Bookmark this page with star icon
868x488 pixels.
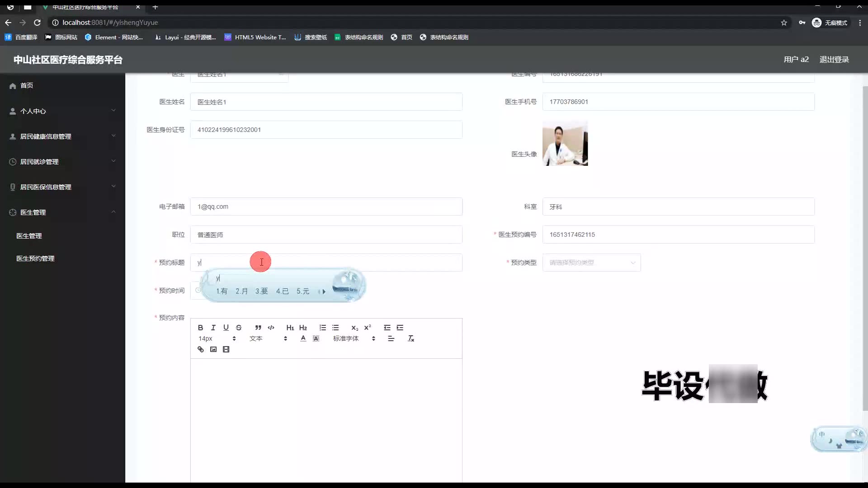pos(784,23)
